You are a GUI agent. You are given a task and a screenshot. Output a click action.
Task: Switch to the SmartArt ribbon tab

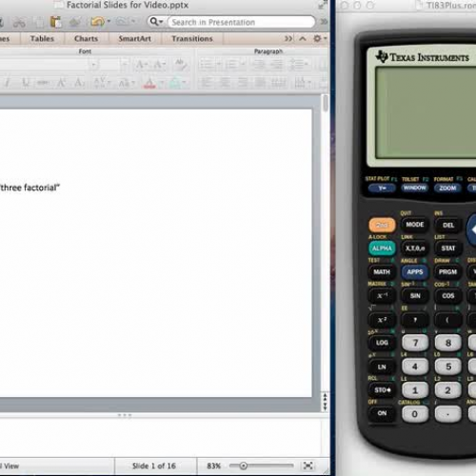(135, 39)
